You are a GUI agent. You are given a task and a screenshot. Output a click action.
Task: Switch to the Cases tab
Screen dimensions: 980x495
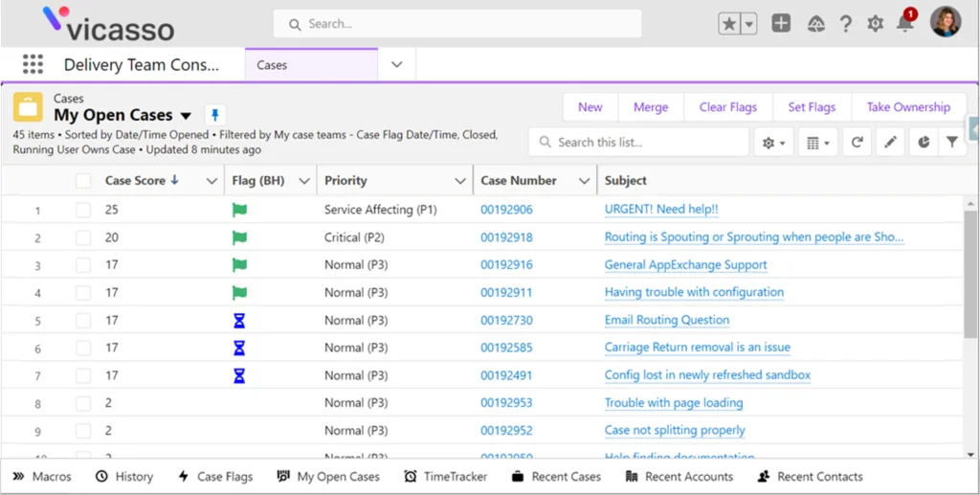click(x=311, y=64)
